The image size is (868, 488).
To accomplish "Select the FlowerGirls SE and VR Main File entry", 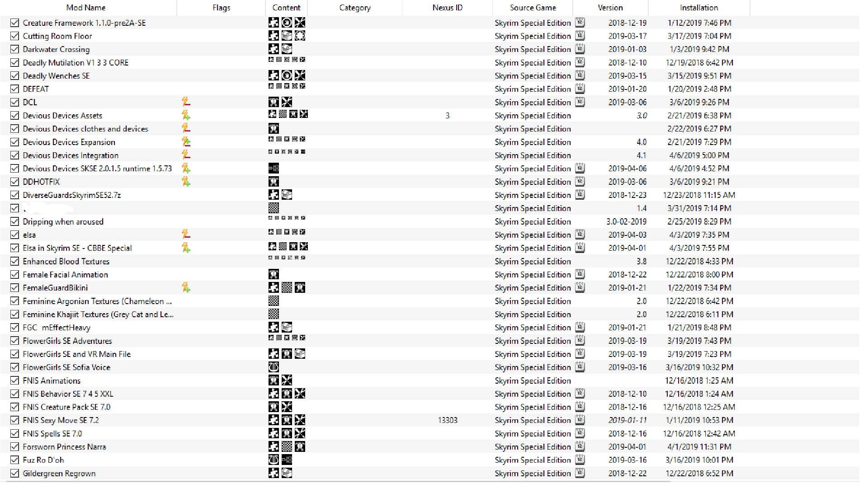I will point(76,354).
